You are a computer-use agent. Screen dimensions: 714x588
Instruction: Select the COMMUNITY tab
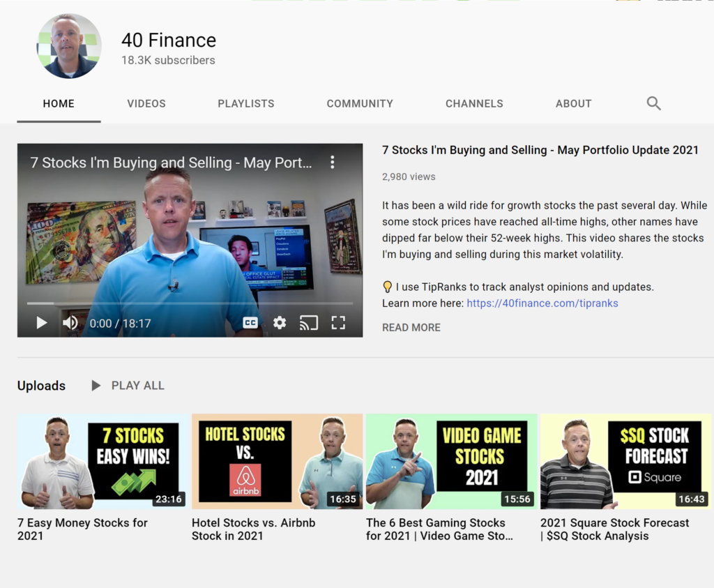pos(360,103)
